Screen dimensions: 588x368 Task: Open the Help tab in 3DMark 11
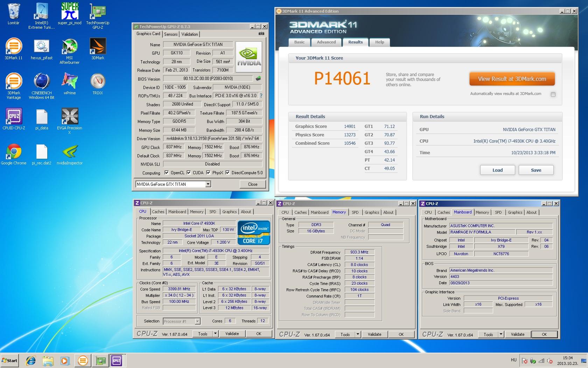[x=380, y=42]
